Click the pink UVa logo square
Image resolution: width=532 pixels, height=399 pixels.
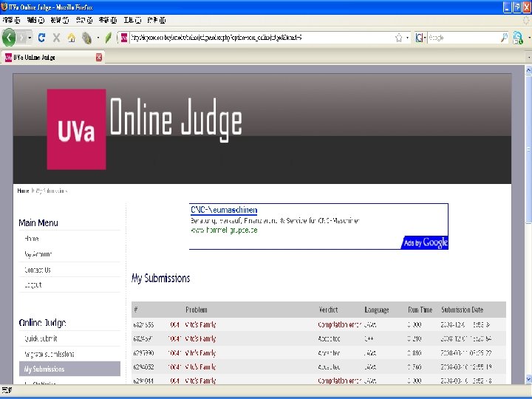pyautogui.click(x=76, y=129)
